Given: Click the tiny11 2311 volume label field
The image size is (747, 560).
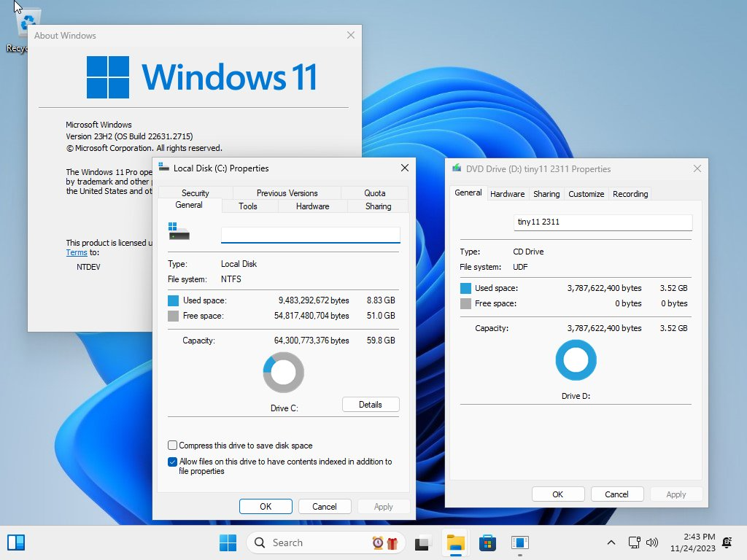Looking at the screenshot, I should click(x=603, y=222).
